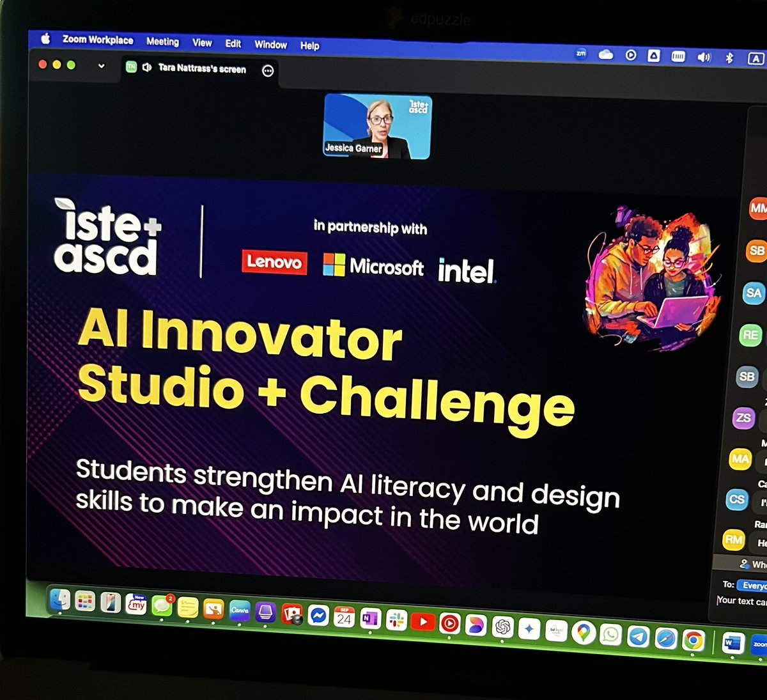Open Slack from the dock
Image resolution: width=767 pixels, height=700 pixels.
397,620
